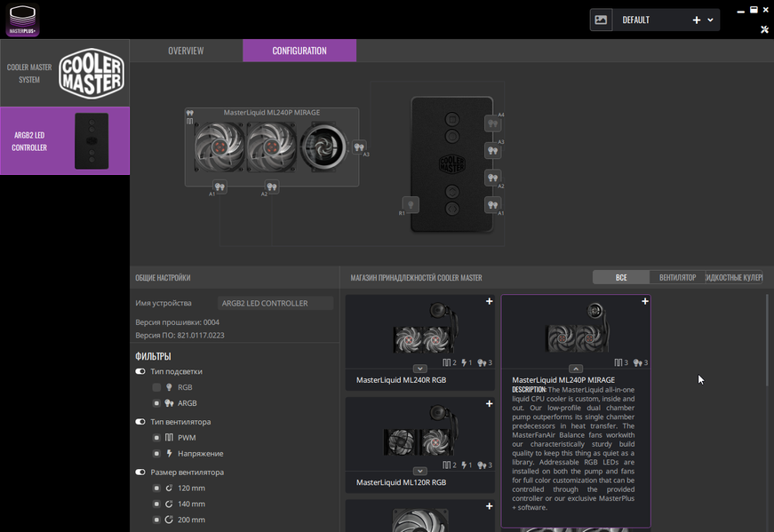The height and width of the screenshot is (532, 774).
Task: Add MasterLiquid ML240R RGB with plus icon
Action: coord(489,301)
